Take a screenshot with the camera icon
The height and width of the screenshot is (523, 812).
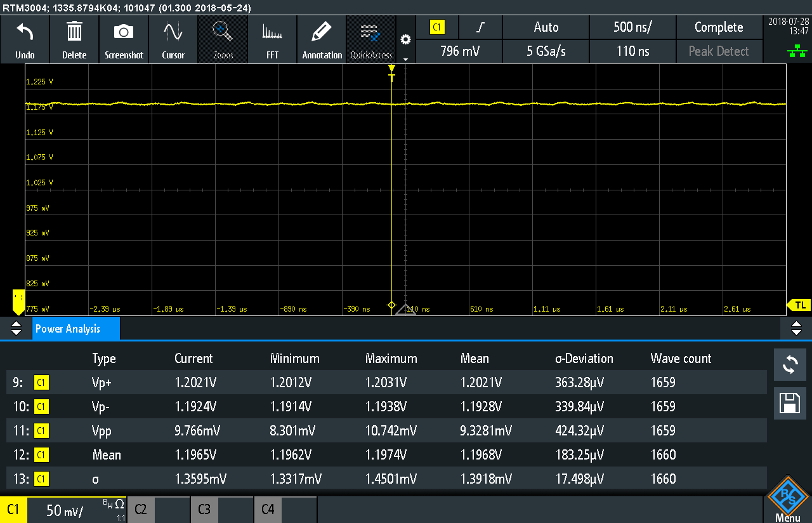pyautogui.click(x=124, y=39)
